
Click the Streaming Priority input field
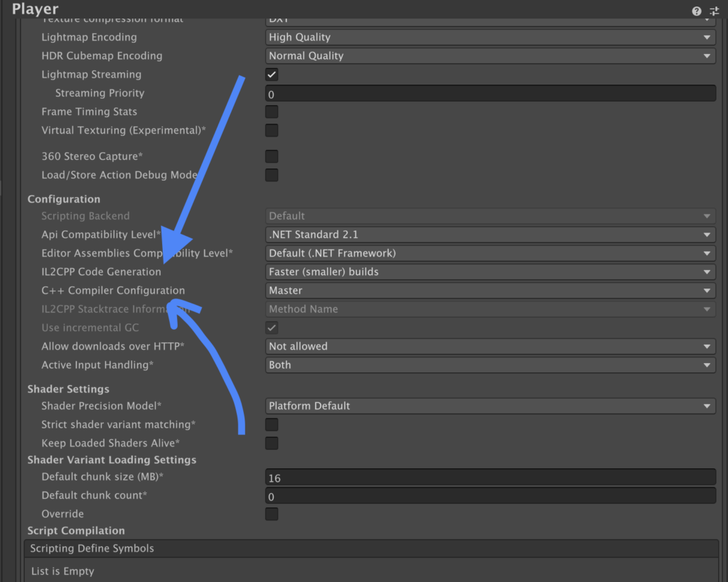coord(490,94)
